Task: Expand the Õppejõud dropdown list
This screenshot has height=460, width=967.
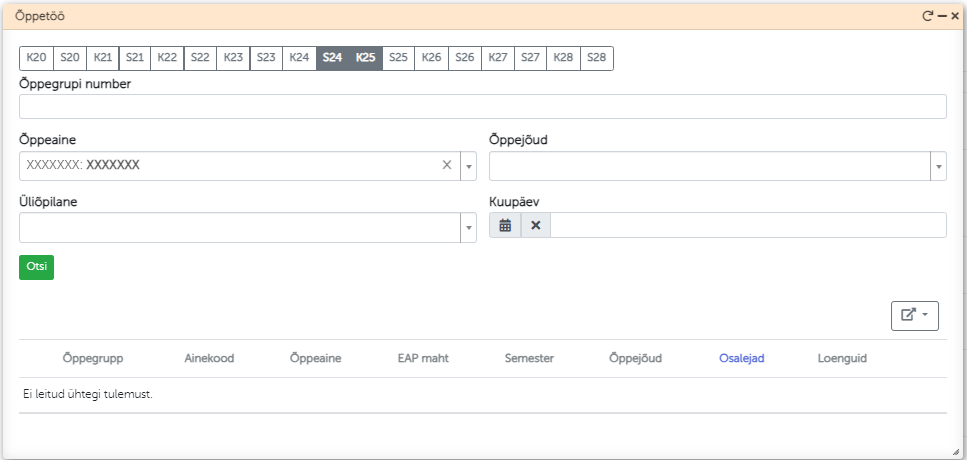Action: [938, 166]
